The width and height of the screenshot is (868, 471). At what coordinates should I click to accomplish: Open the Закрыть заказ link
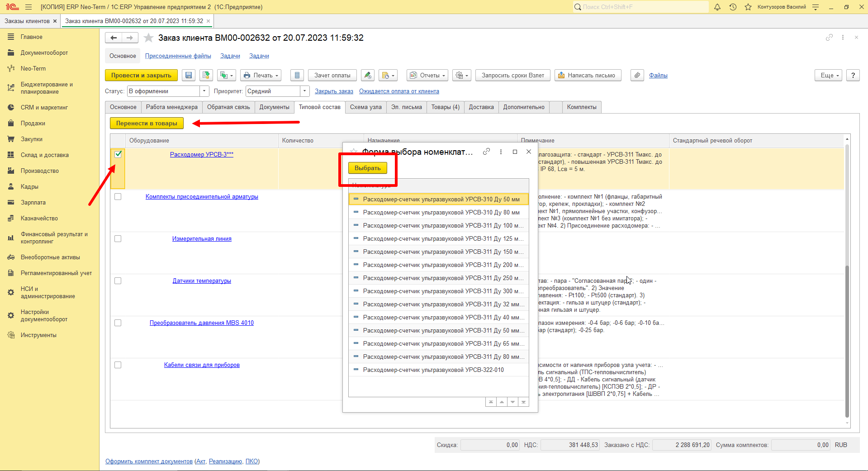334,91
